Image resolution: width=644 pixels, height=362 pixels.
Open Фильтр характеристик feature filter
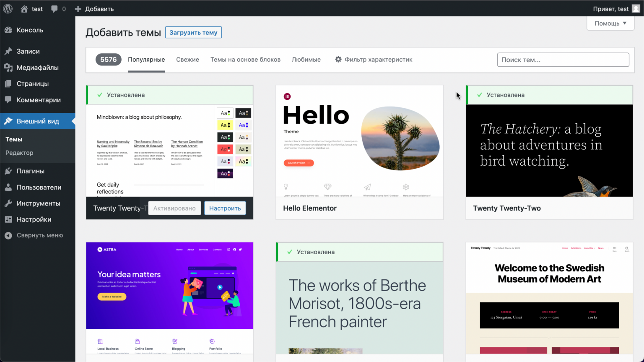(x=374, y=60)
